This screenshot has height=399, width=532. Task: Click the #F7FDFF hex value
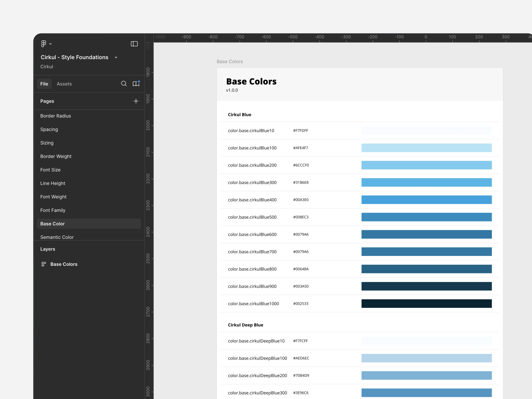[301, 131]
